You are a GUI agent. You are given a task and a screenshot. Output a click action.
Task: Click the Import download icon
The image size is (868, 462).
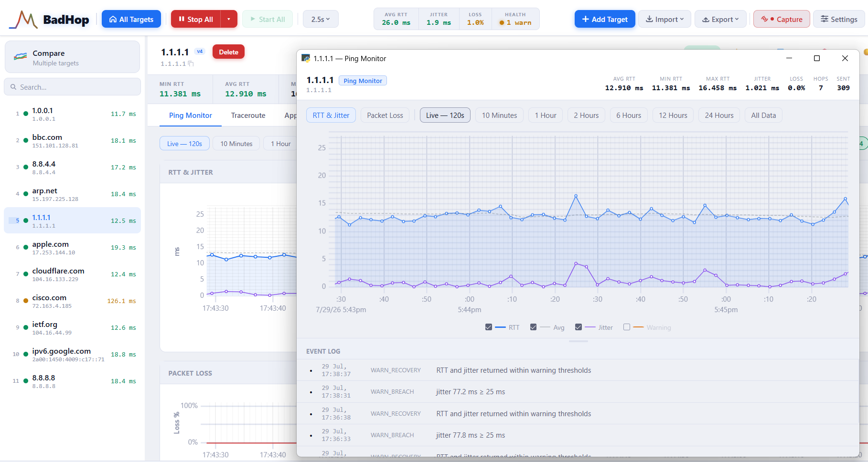tap(649, 19)
